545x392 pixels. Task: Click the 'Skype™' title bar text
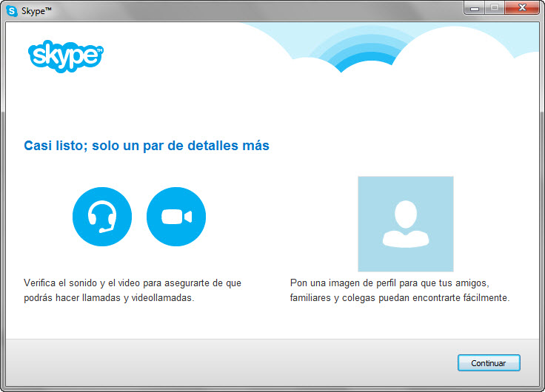pyautogui.click(x=36, y=11)
